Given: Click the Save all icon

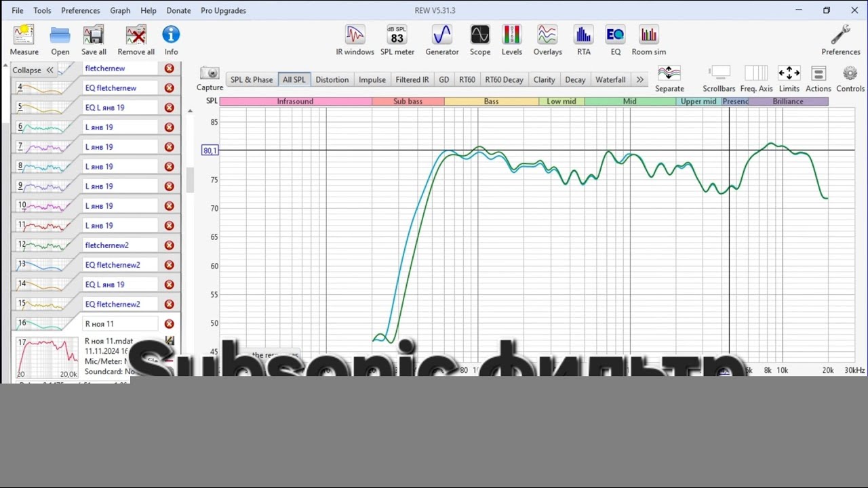Looking at the screenshot, I should point(94,40).
